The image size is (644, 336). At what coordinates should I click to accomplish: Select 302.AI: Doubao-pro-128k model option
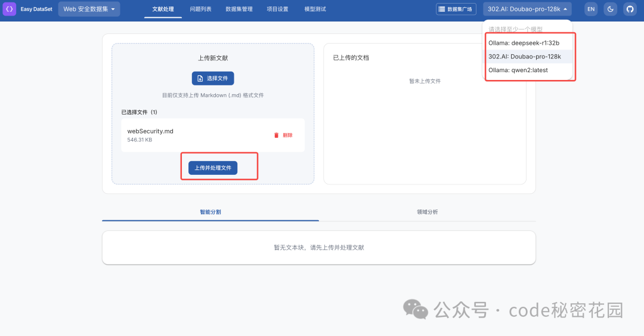coord(528,56)
